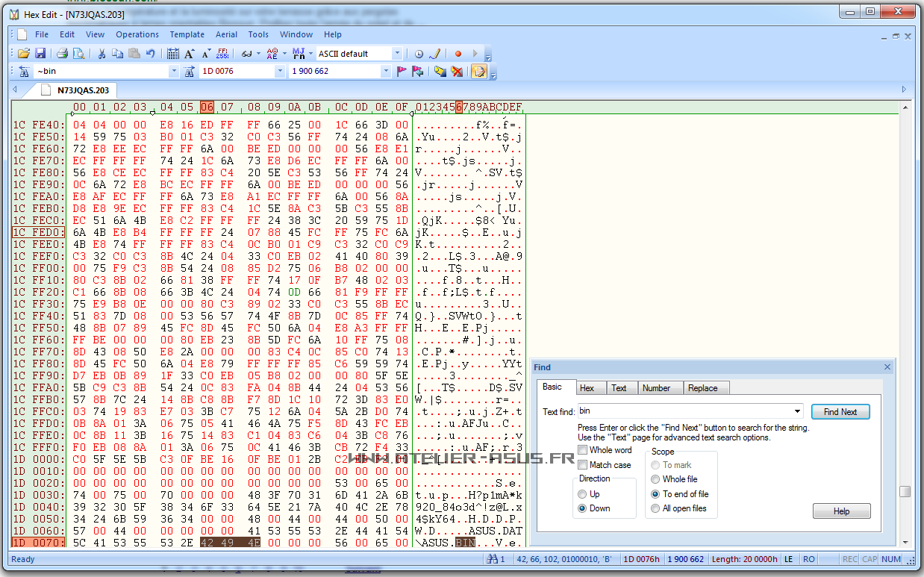924x577 pixels.
Task: Enable the Whole word checkbox
Action: [582, 450]
